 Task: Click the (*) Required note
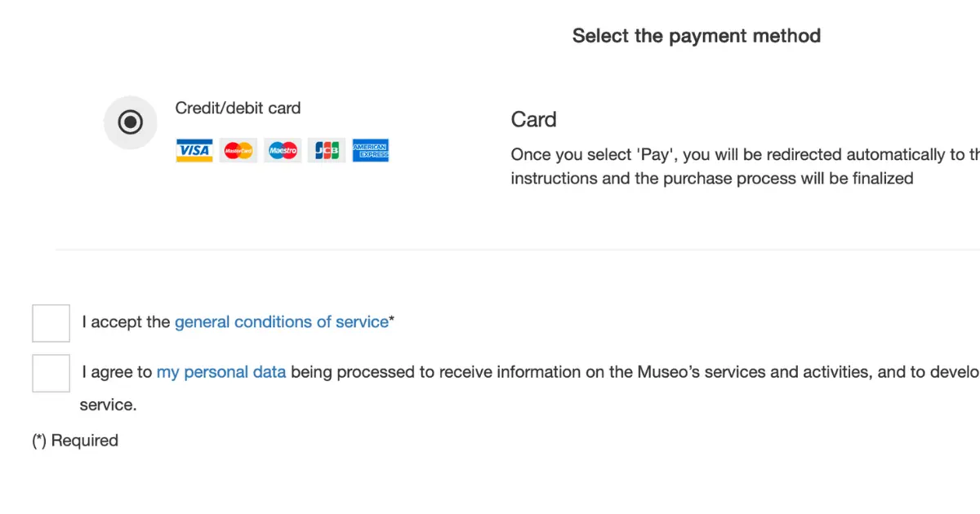75,441
